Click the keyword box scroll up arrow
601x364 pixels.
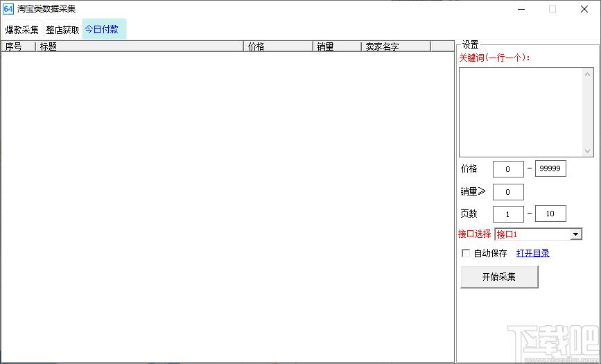point(588,74)
